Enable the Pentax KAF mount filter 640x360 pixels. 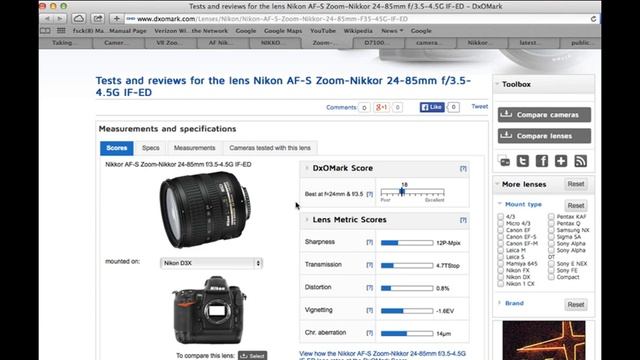(x=551, y=216)
